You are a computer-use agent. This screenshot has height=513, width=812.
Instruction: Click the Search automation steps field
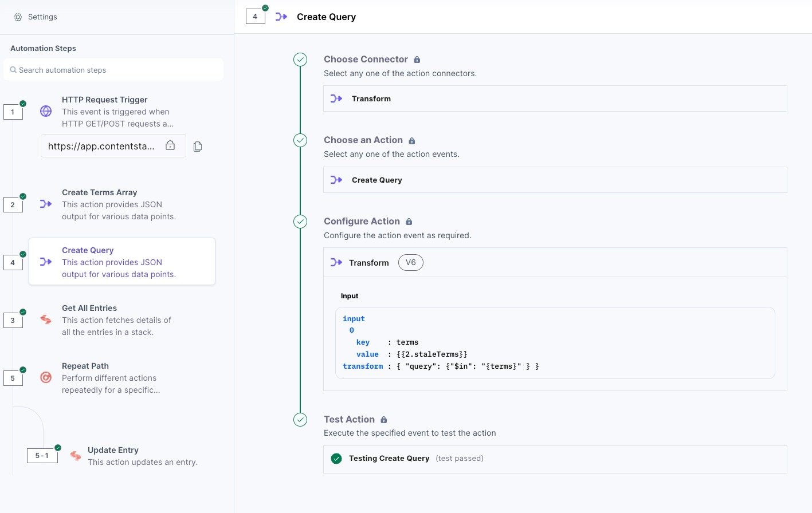pos(113,70)
